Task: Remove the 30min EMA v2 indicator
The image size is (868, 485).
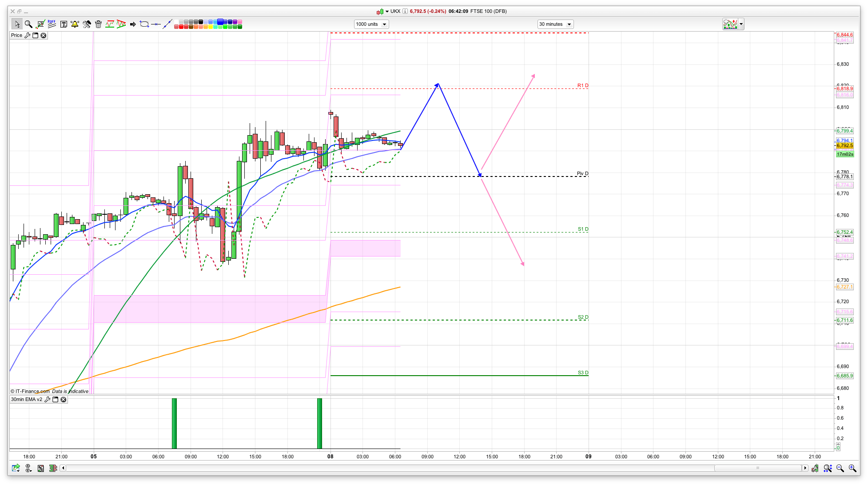Action: coord(64,399)
